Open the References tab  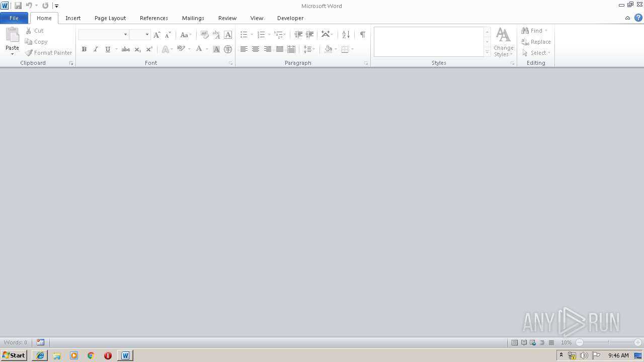coord(154,18)
